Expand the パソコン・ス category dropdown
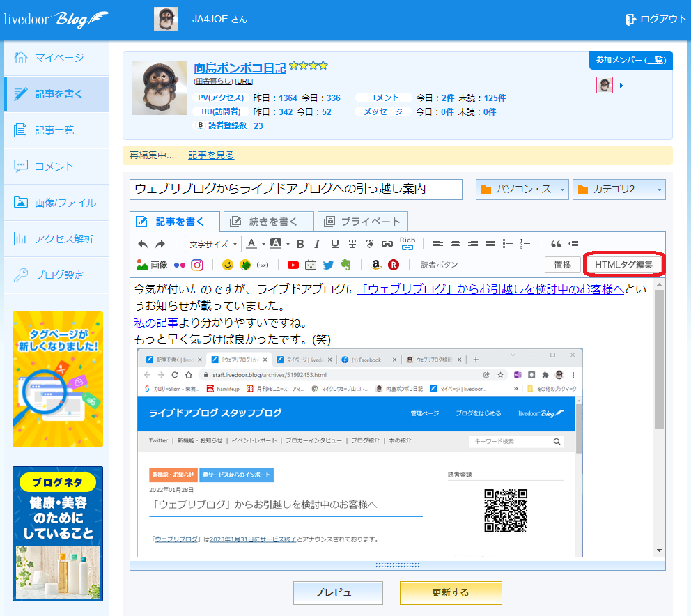Viewport: 691px width, 616px height. click(522, 190)
